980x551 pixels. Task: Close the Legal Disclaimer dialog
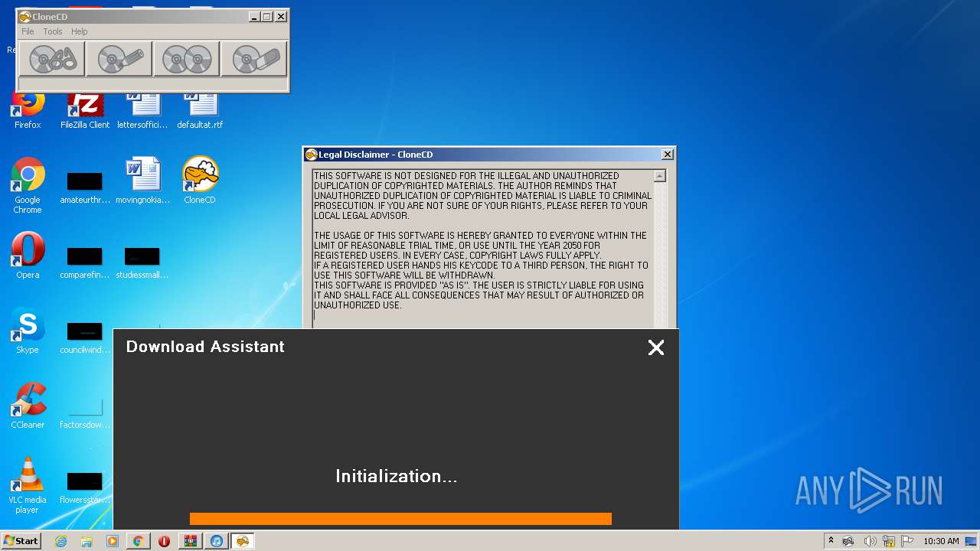point(668,154)
